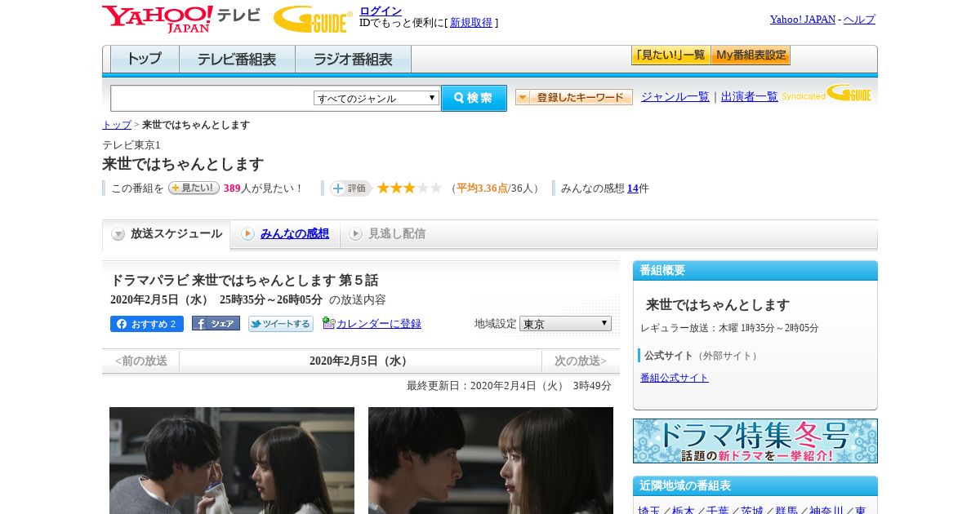Click the 平均3.36点 rating text
Image resolution: width=980 pixels, height=514 pixels.
coord(482,188)
